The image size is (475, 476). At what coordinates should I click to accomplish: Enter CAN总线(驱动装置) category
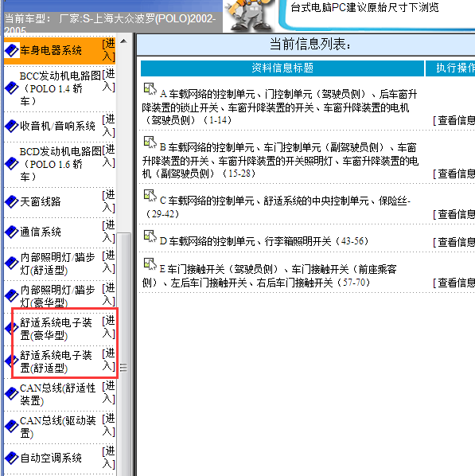(108, 425)
